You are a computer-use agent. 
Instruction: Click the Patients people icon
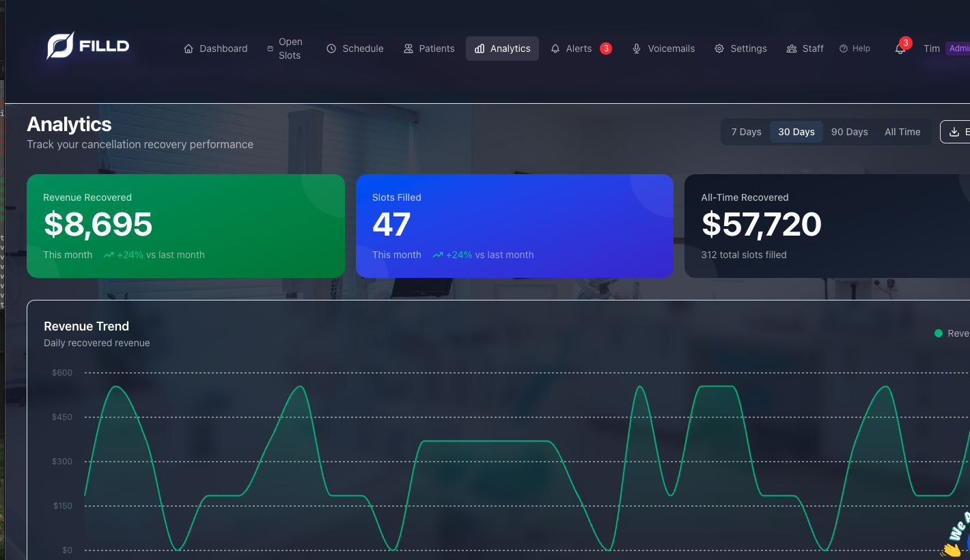coord(408,48)
